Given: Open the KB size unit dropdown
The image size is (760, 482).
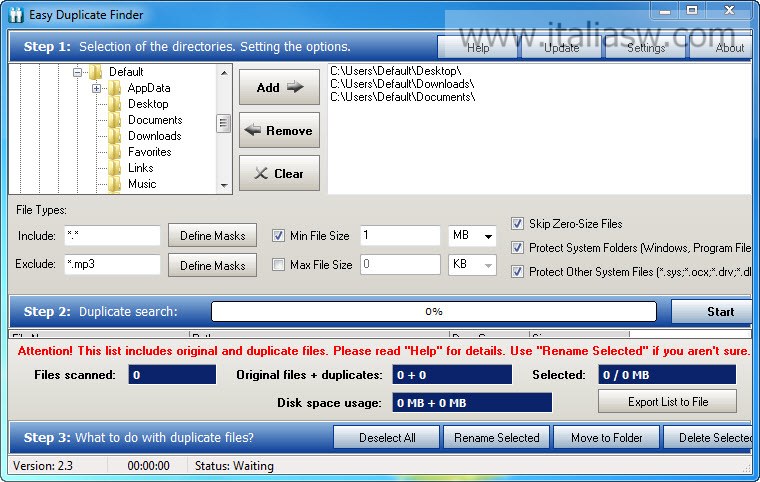Looking at the screenshot, I should (488, 265).
